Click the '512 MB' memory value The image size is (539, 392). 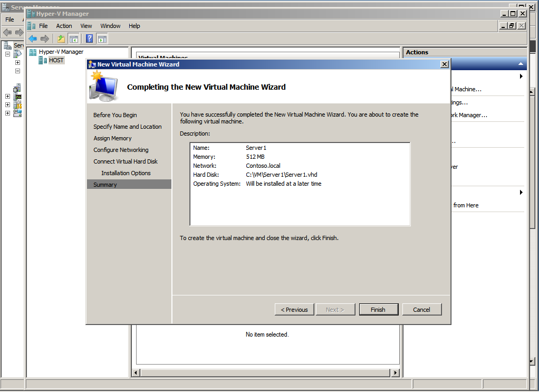255,157
